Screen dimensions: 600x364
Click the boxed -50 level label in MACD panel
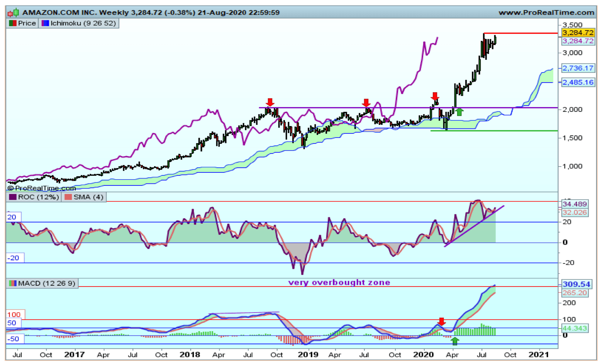[15, 339]
